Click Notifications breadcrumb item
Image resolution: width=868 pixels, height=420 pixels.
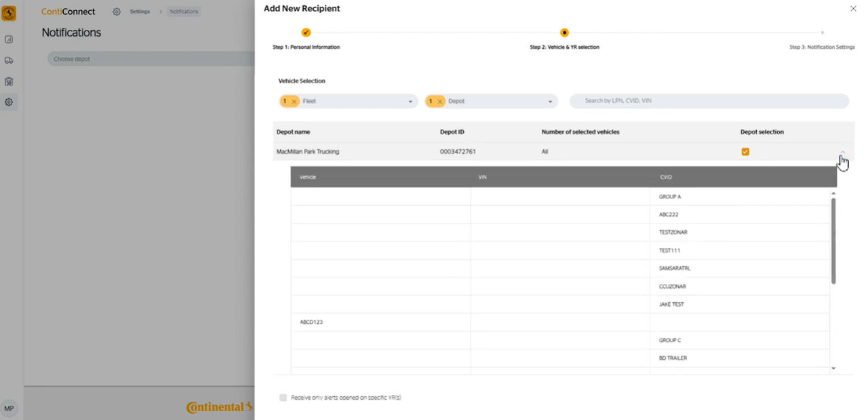[184, 12]
